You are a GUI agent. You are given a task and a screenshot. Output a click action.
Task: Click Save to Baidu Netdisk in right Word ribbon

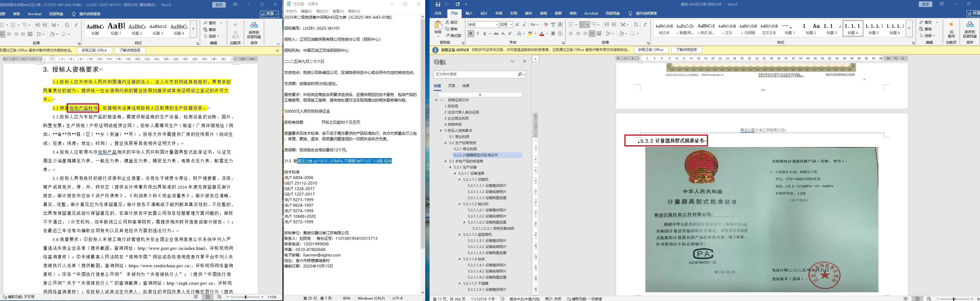click(x=969, y=30)
